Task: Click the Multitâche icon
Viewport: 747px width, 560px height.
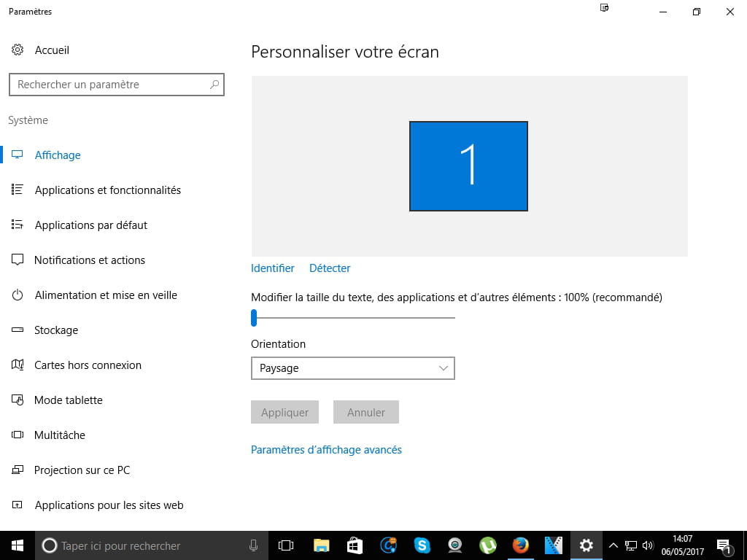Action: [18, 435]
